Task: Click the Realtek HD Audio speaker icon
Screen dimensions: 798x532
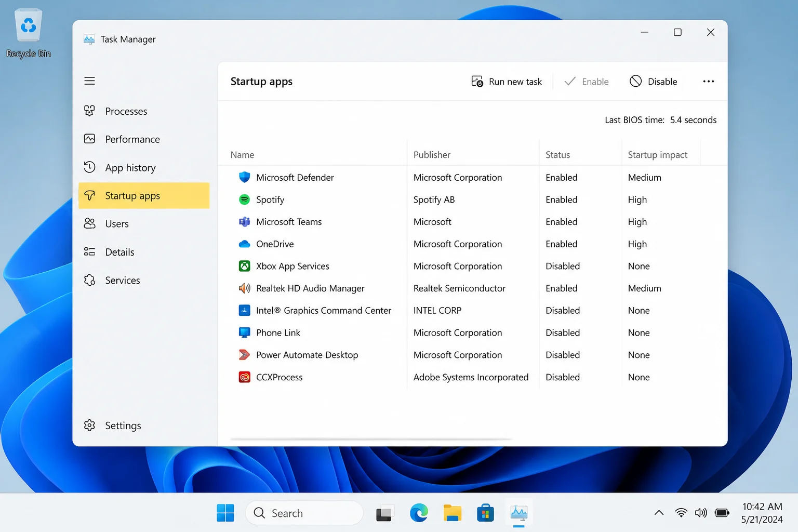Action: click(244, 288)
